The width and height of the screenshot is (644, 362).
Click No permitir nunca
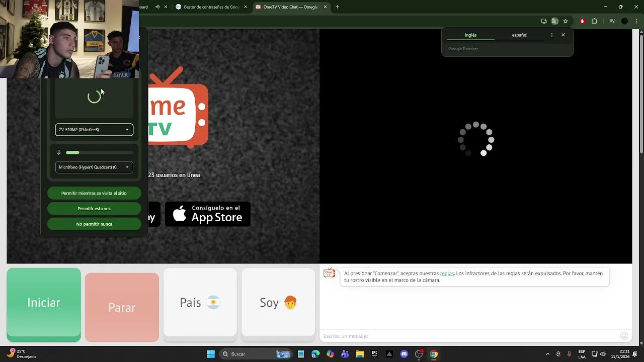pos(94,224)
